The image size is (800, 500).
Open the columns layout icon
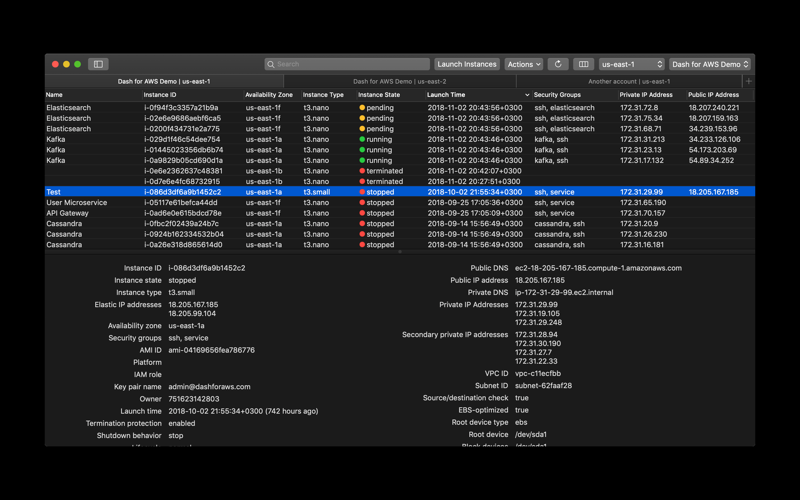[583, 64]
